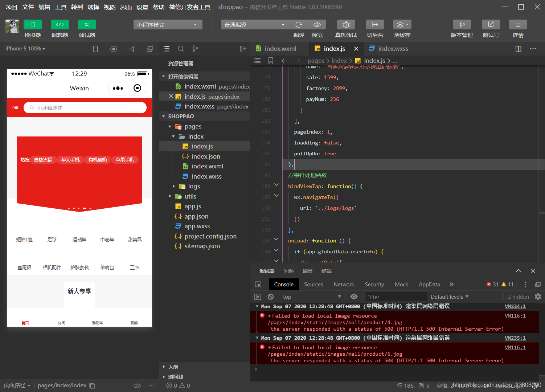This screenshot has height=392, width=545.
Task: Open console settings gear
Action: coord(538,297)
